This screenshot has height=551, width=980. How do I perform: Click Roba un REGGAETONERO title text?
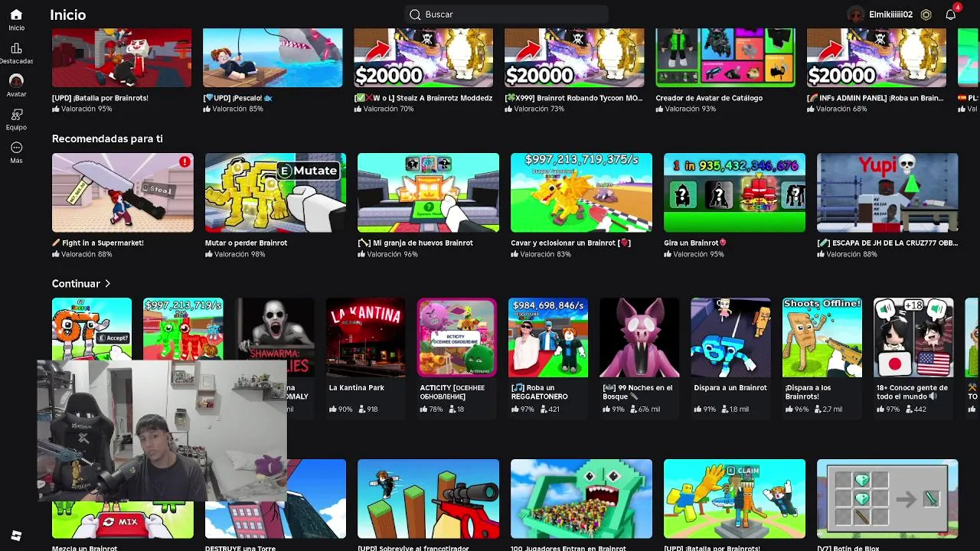(540, 392)
